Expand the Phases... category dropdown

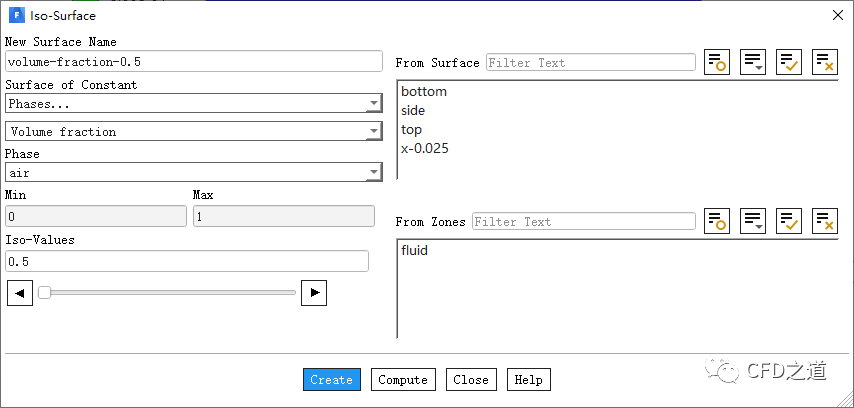click(x=193, y=103)
